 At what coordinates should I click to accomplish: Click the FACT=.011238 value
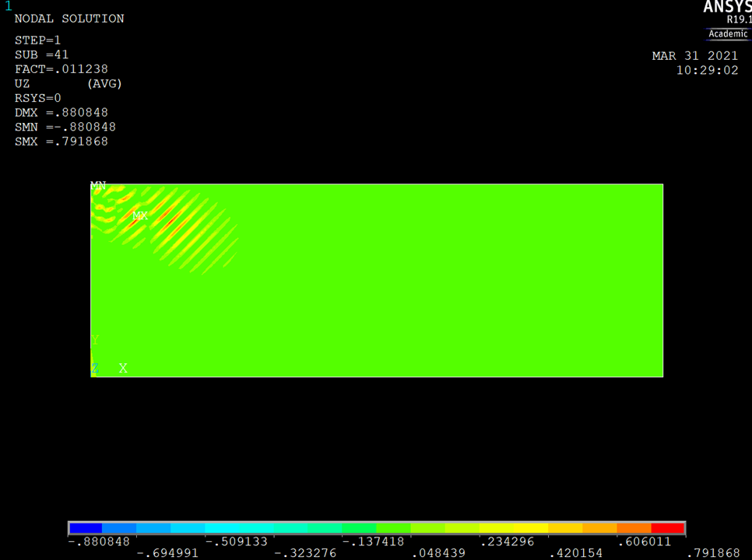61,69
